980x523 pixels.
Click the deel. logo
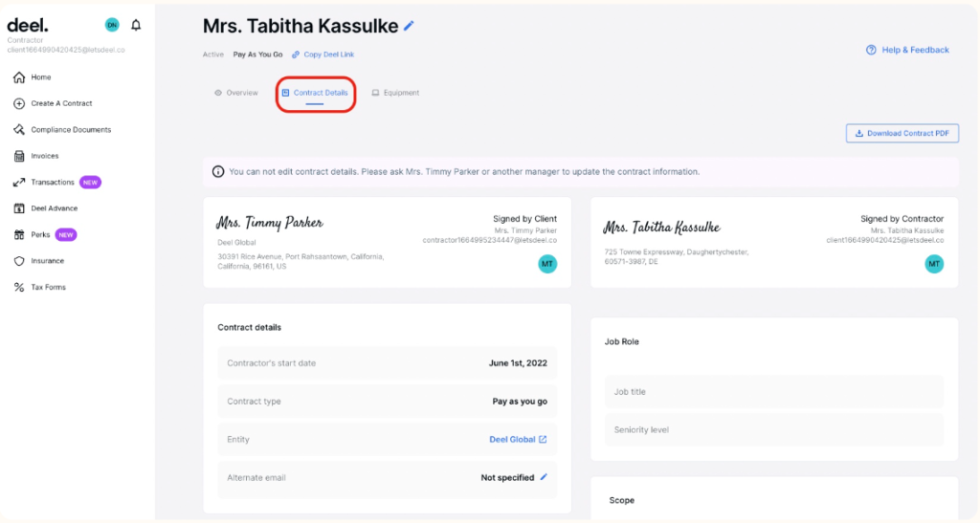point(28,26)
